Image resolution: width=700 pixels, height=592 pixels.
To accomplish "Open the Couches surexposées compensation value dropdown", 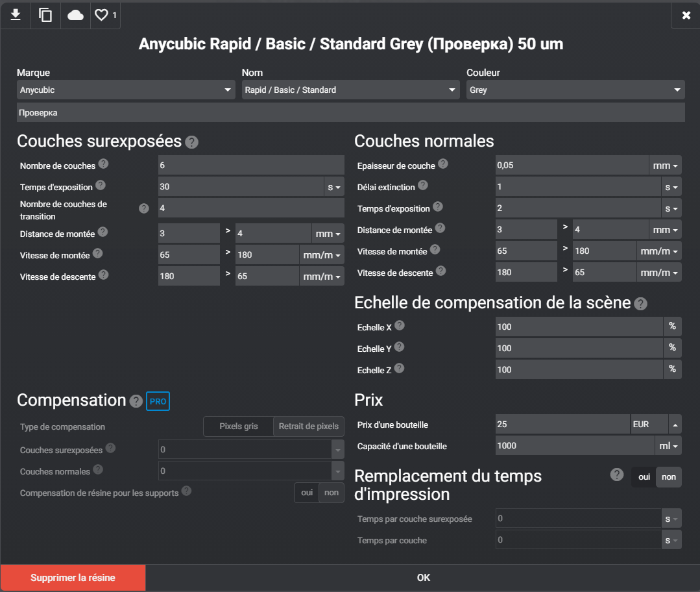I will (x=338, y=449).
